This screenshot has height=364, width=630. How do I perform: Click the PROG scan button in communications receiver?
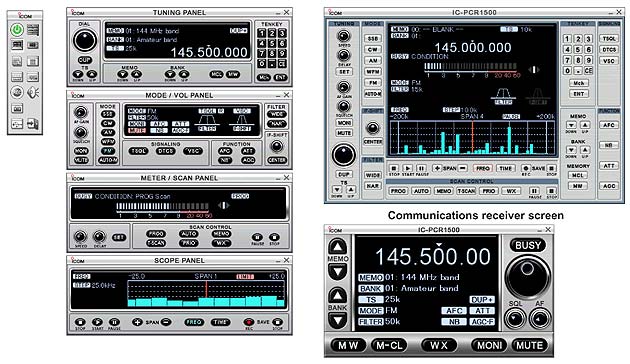[x=398, y=191]
